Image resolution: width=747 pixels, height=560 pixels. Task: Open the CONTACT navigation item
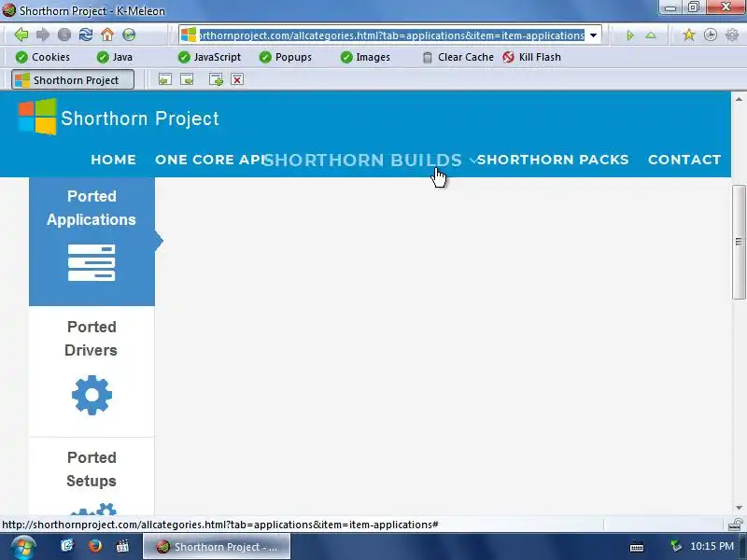[x=684, y=160]
